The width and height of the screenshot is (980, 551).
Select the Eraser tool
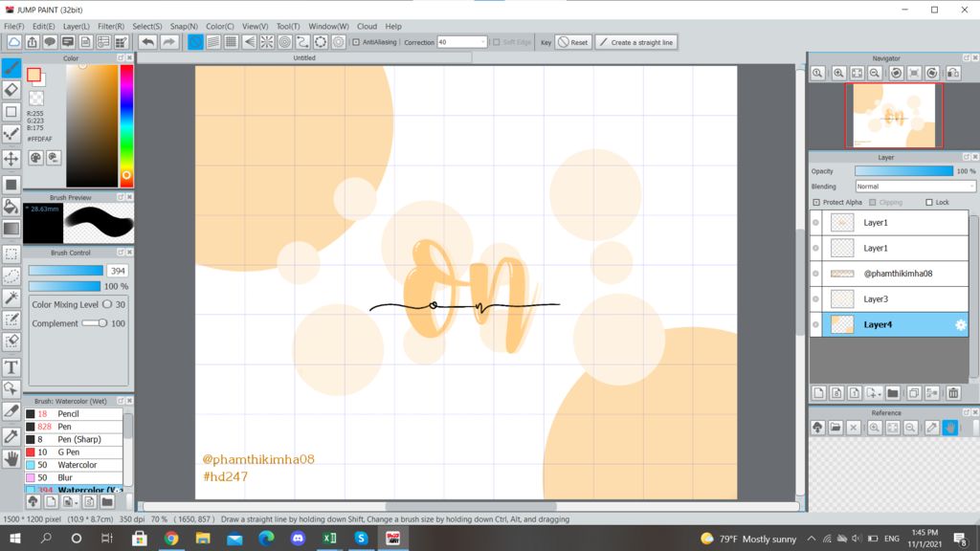(x=11, y=90)
